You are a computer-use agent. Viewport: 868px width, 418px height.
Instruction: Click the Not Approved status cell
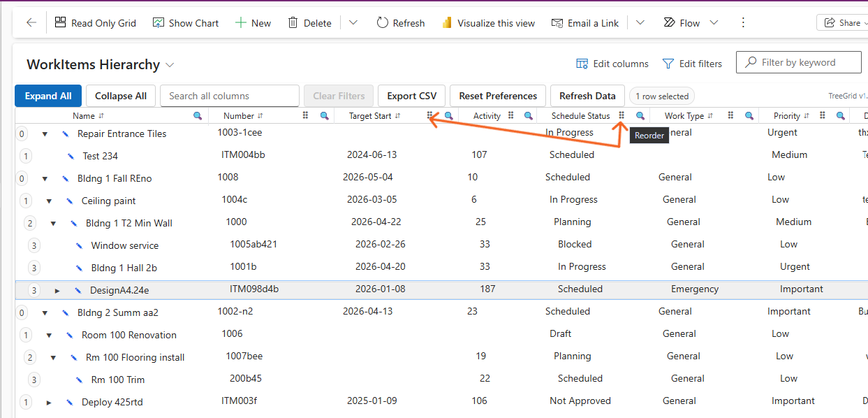click(580, 401)
